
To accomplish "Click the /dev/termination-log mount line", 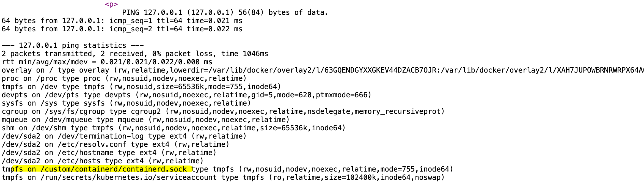I will coord(124,136).
